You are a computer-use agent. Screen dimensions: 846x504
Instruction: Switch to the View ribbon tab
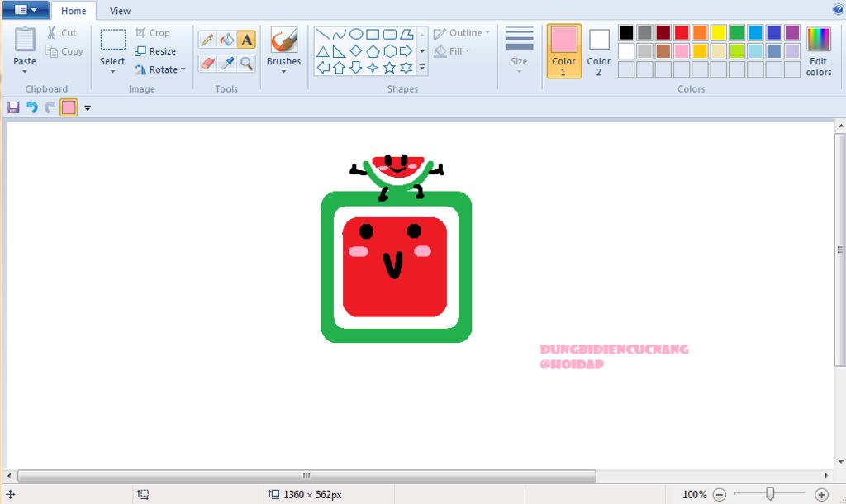tap(121, 11)
